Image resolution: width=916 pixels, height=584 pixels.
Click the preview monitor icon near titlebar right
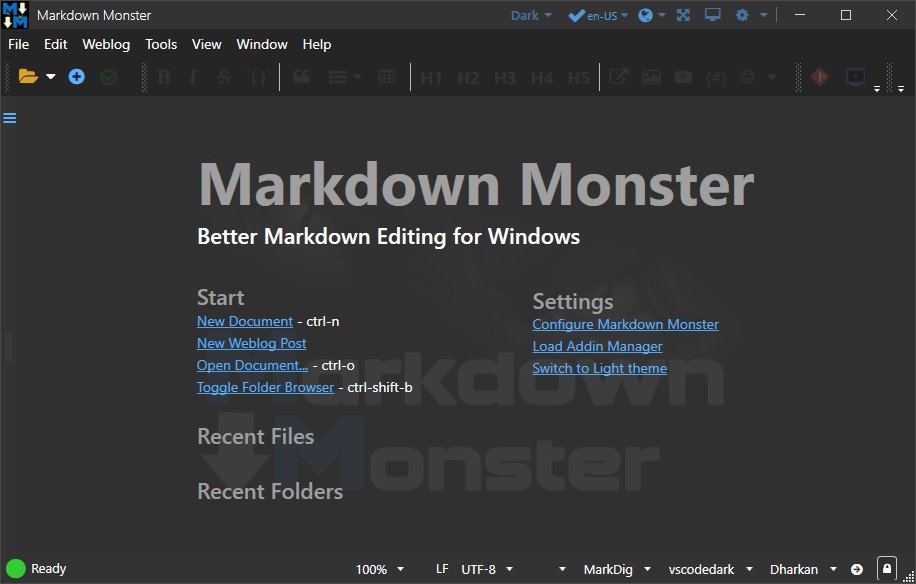click(x=711, y=15)
